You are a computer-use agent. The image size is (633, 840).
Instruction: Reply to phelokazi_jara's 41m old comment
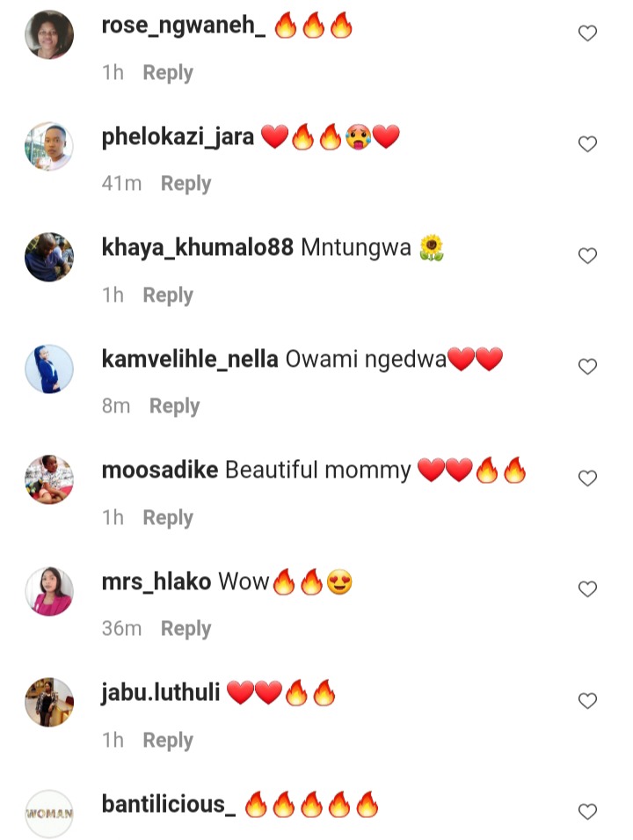point(186,184)
